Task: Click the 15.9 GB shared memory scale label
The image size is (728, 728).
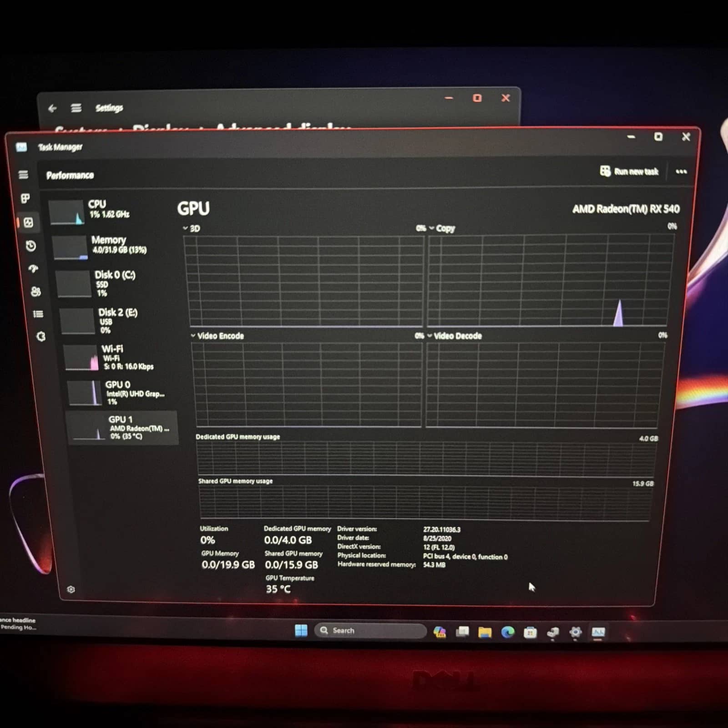Action: [x=643, y=484]
